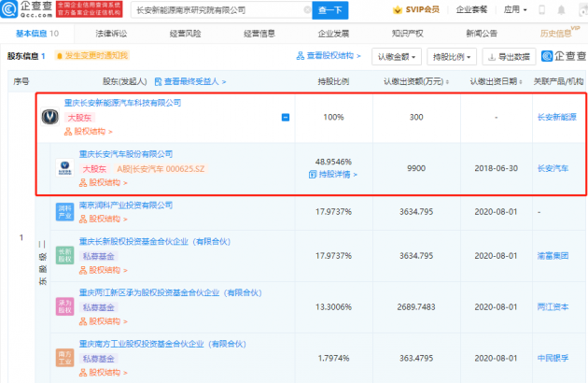Click the 承为股权 pink logo icon
The image size is (588, 383).
(65, 306)
